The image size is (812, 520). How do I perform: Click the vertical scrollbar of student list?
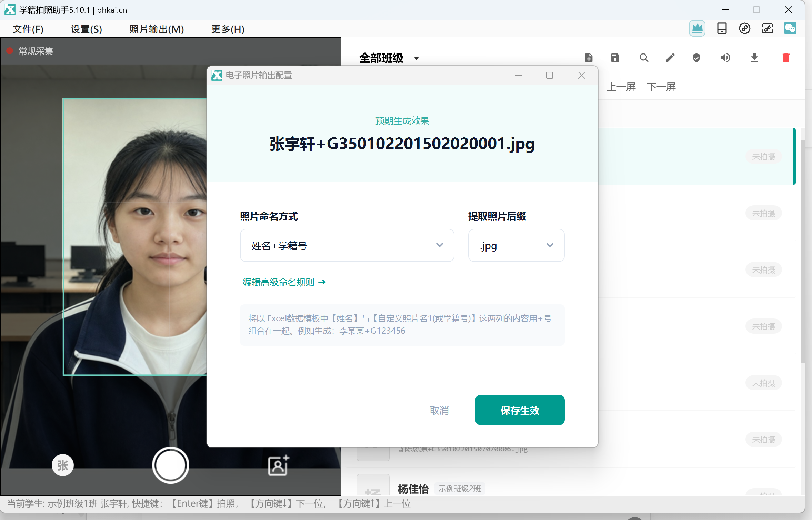(803, 251)
